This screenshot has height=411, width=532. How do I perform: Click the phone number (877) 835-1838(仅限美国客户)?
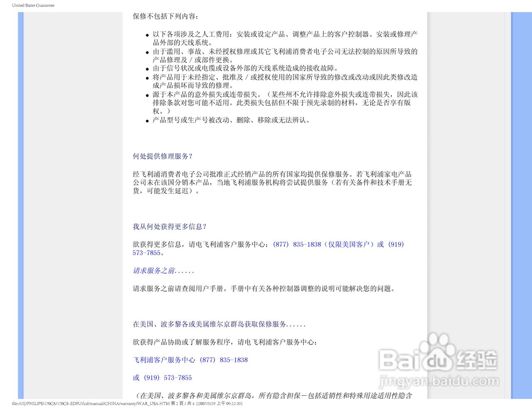(x=325, y=244)
